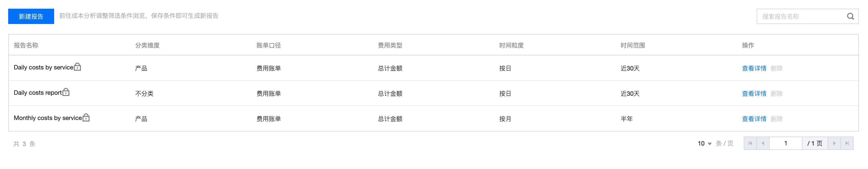Click the search magnifier icon
The height and width of the screenshot is (169, 868).
850,17
